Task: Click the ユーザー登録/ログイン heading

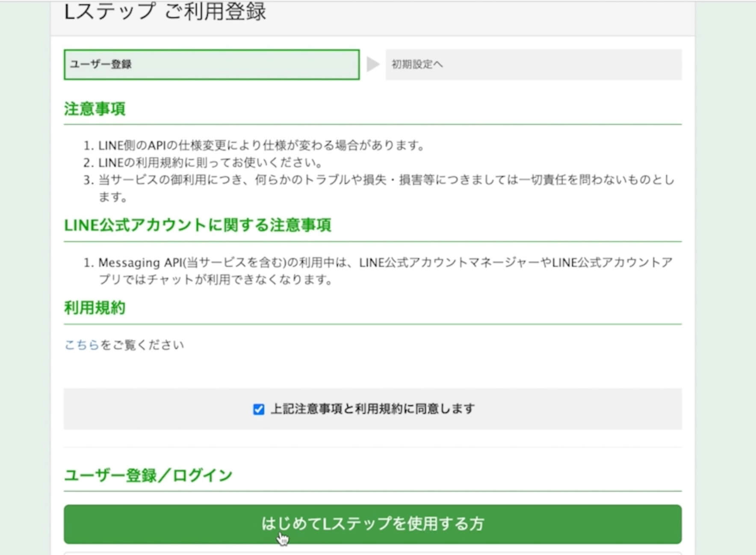Action: 148,475
